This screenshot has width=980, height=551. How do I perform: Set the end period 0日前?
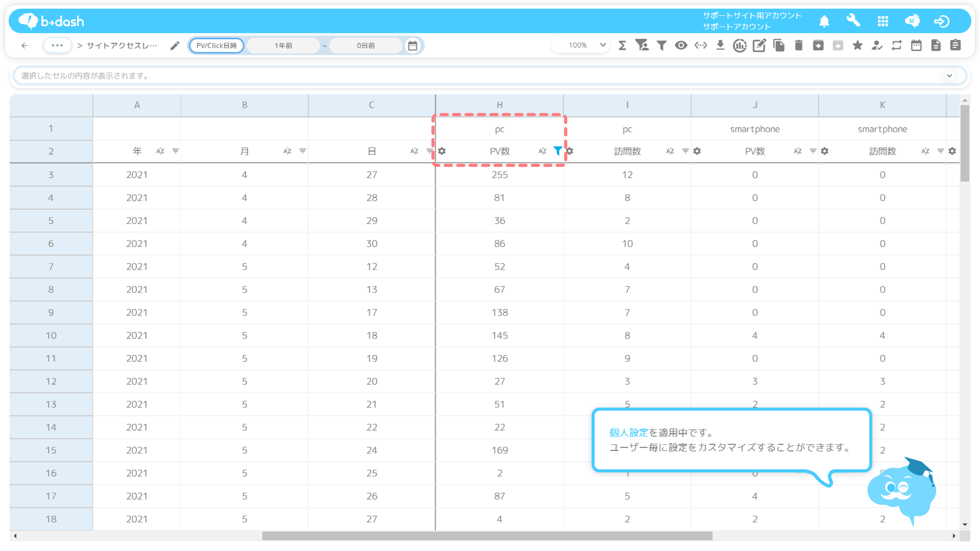366,46
